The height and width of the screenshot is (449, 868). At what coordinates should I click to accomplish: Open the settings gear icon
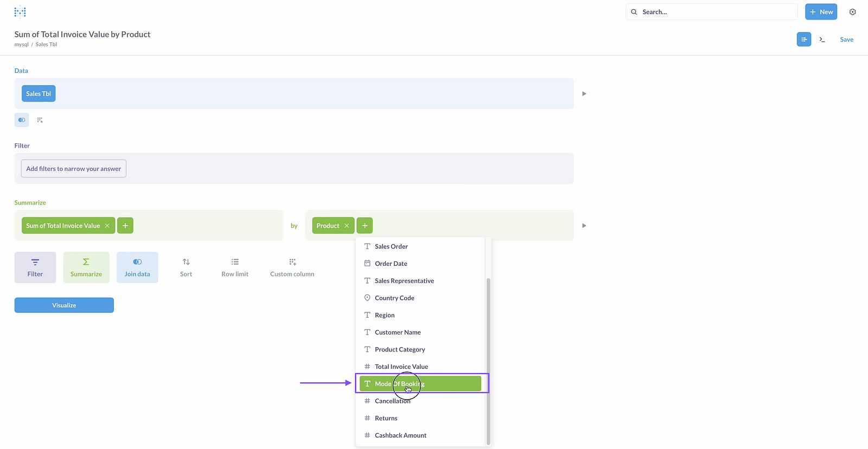pos(852,12)
